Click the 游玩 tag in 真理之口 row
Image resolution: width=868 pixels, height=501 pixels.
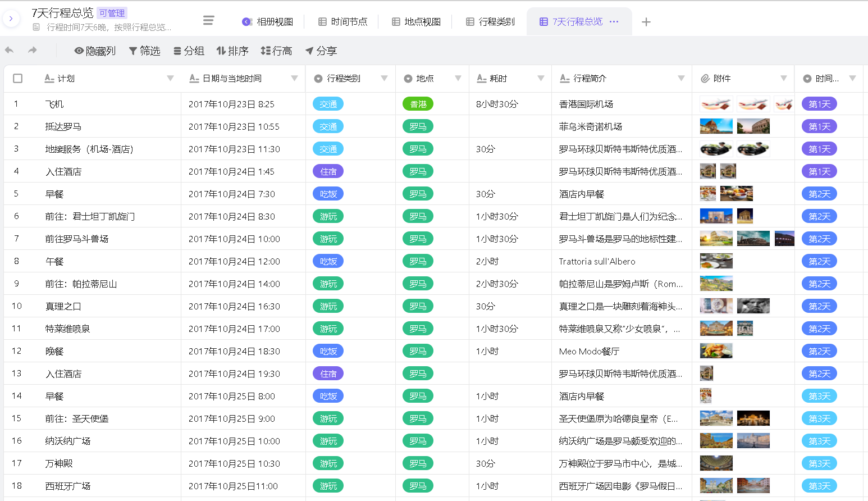[328, 306]
